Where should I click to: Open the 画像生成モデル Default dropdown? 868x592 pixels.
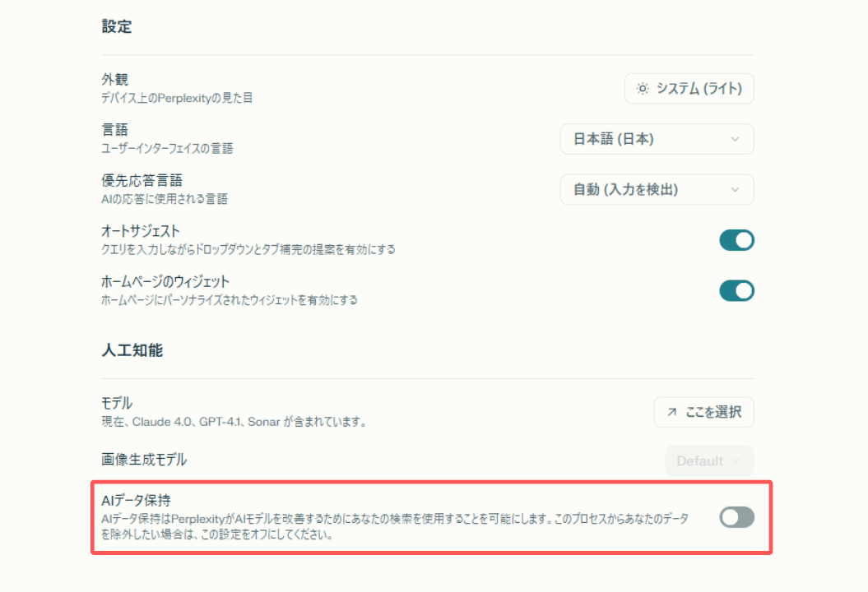point(709,461)
